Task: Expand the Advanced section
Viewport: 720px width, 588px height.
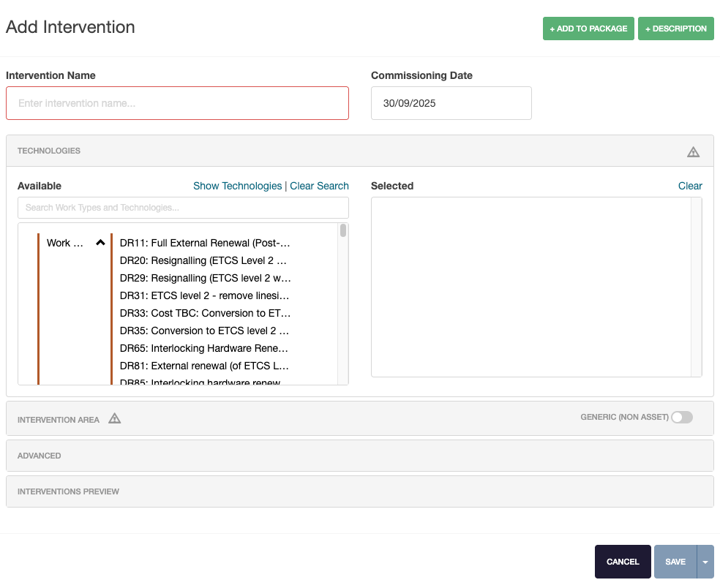Action: pos(360,455)
